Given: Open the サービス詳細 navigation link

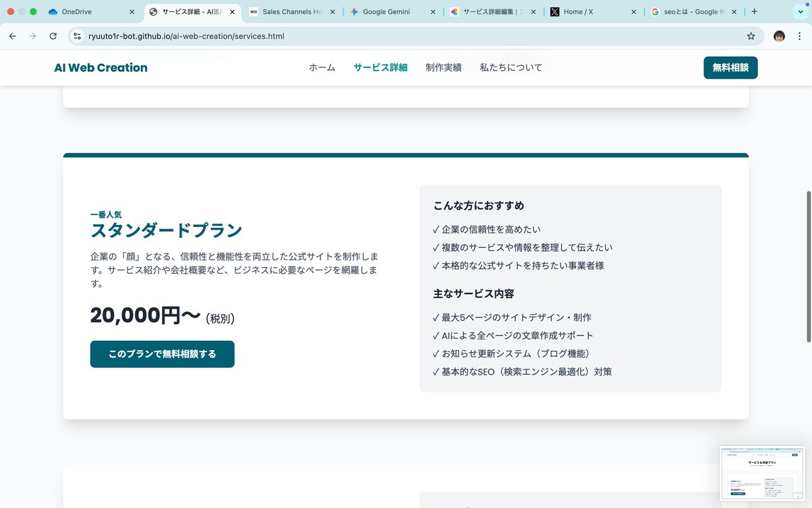Looking at the screenshot, I should click(380, 67).
